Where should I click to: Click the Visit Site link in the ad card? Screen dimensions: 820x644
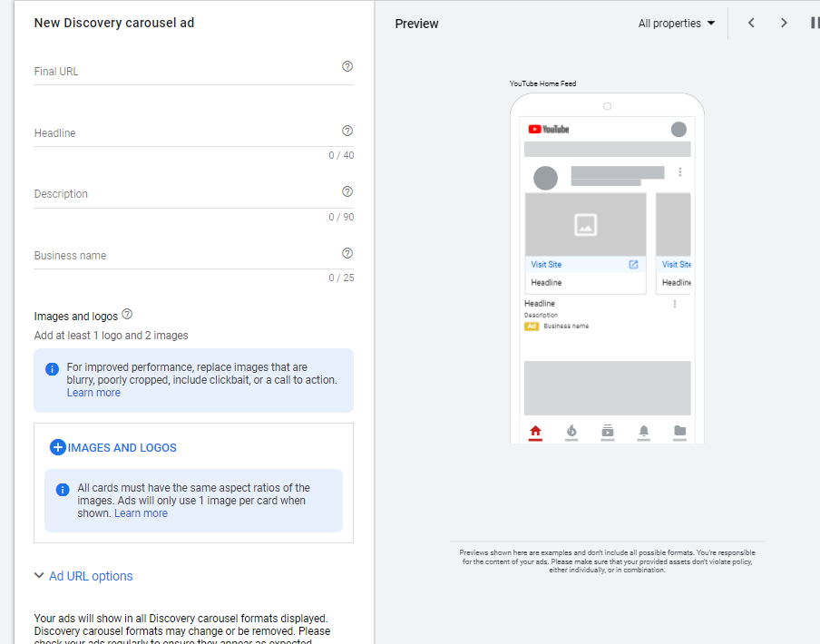pyautogui.click(x=545, y=264)
